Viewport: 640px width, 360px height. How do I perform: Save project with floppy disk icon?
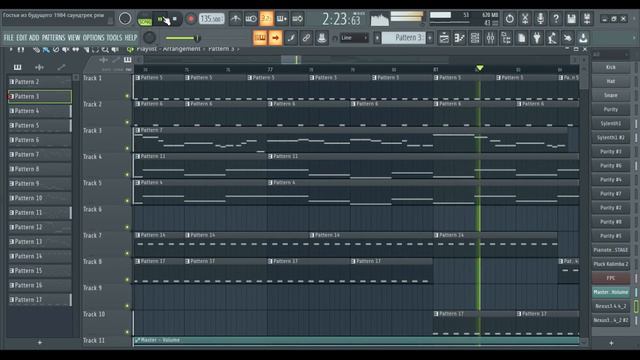click(571, 19)
